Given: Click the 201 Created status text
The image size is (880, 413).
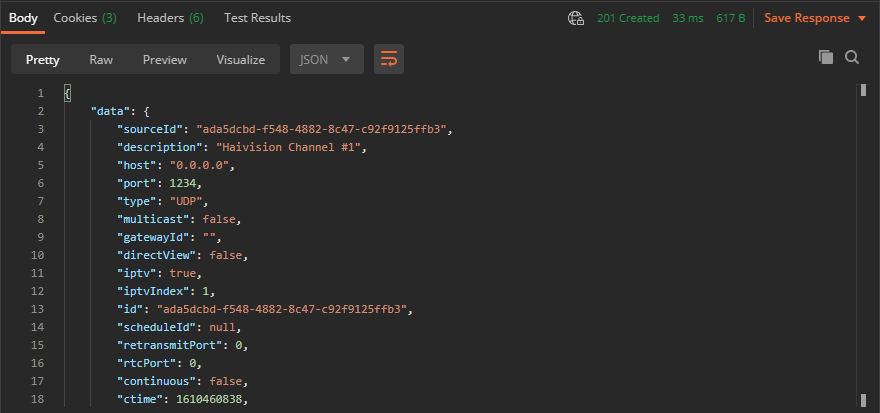Looking at the screenshot, I should pyautogui.click(x=628, y=18).
